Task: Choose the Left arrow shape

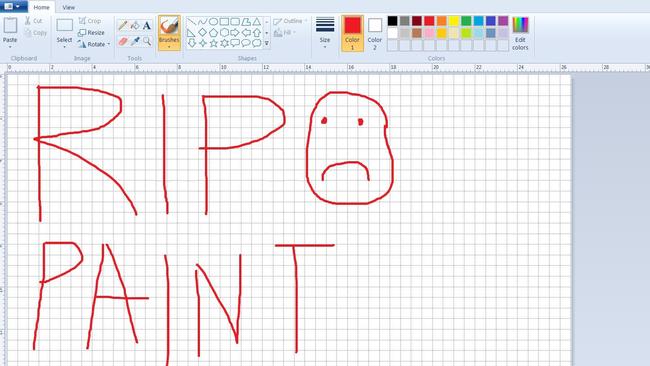Action: 246,32
